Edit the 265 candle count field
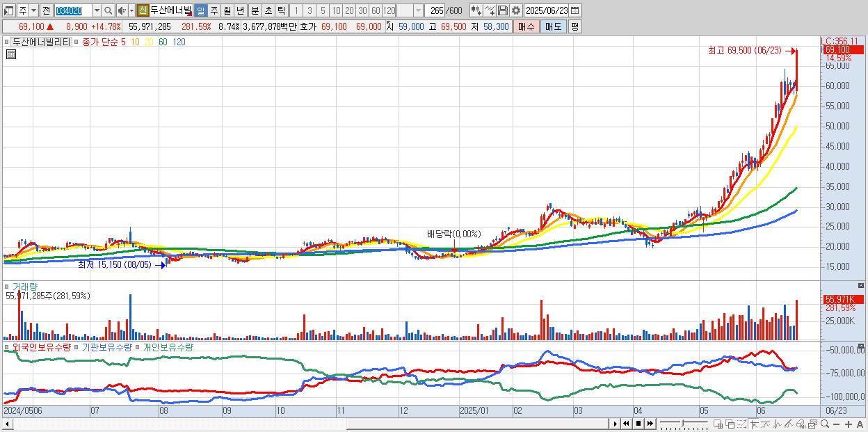Image resolution: width=868 pixels, height=432 pixels. 435,10
